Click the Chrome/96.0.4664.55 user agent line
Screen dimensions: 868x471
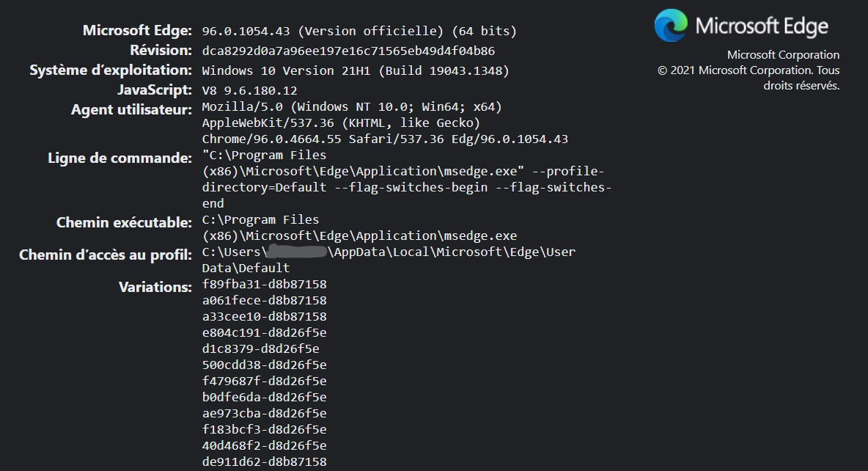pos(385,139)
